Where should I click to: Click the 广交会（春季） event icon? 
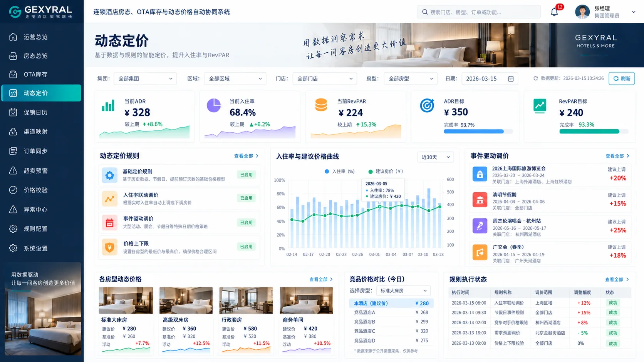click(x=480, y=252)
